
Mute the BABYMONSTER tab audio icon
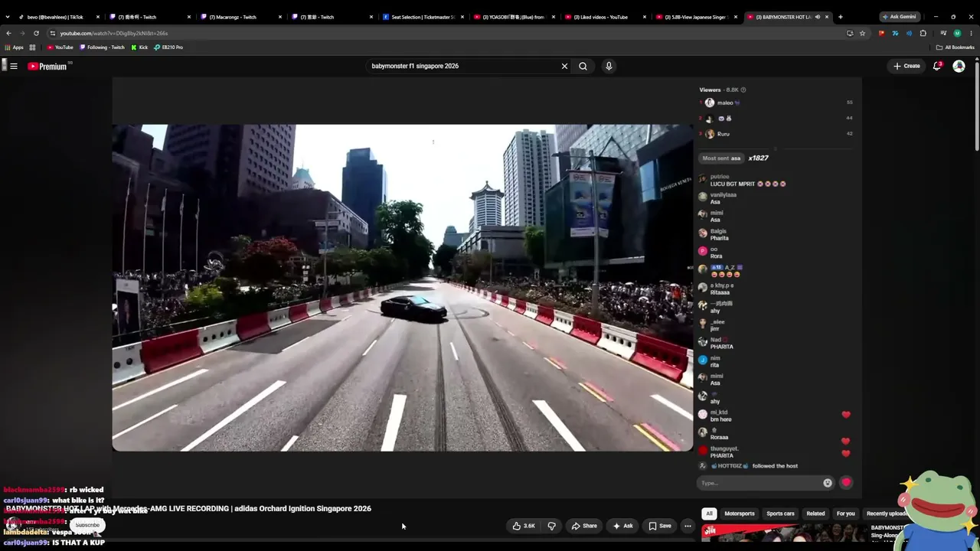[x=818, y=17]
